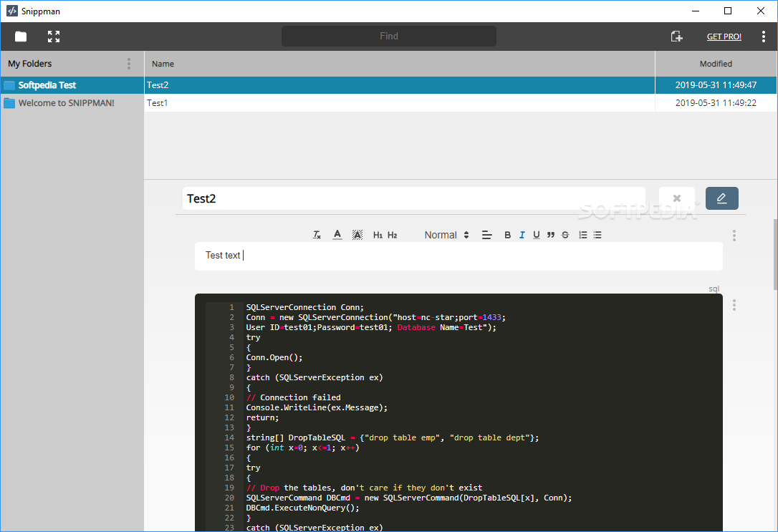Screen dimensions: 778x532
Task: Click the Find search field
Action: click(x=389, y=37)
